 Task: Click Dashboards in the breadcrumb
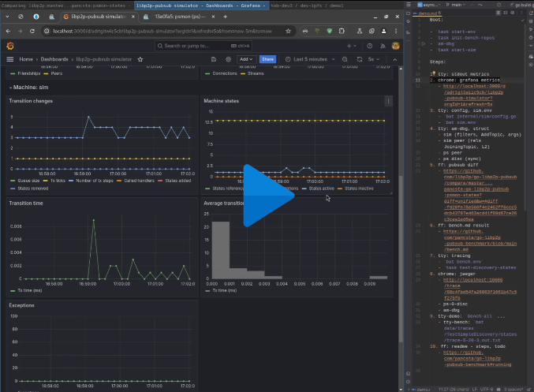point(54,59)
